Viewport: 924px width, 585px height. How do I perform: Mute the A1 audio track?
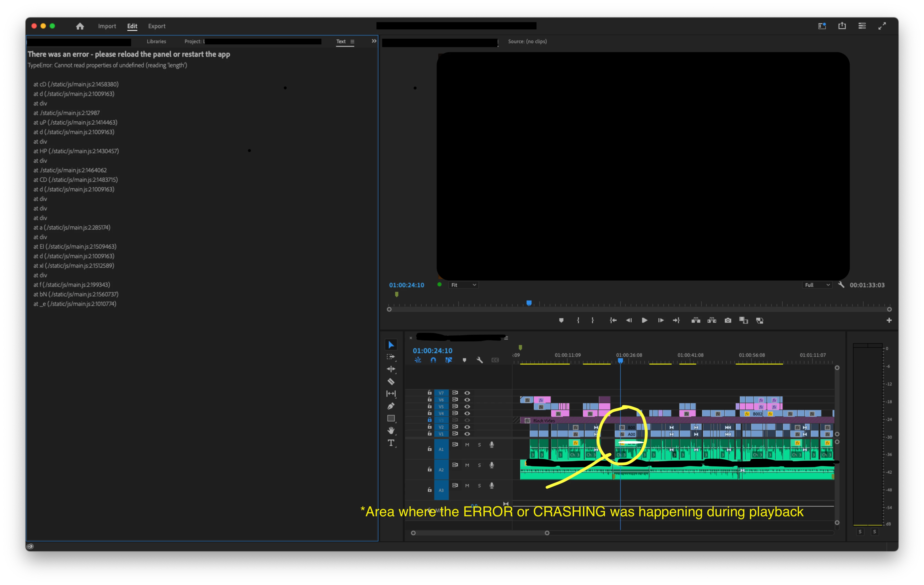[467, 445]
